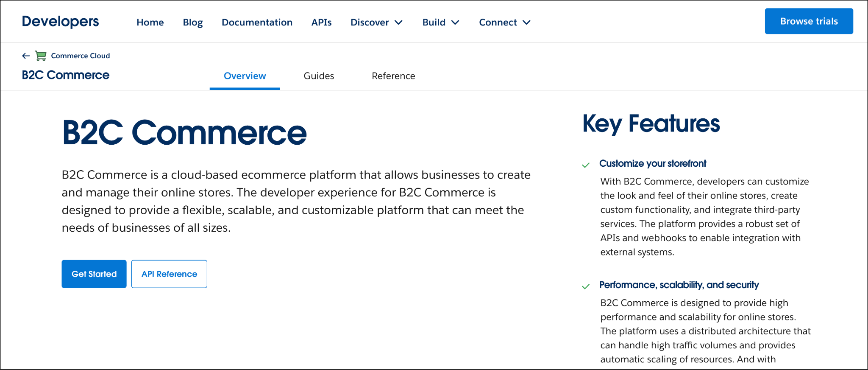The width and height of the screenshot is (868, 370).
Task: Click the checkmark beside Customize your storefront
Action: click(x=586, y=165)
